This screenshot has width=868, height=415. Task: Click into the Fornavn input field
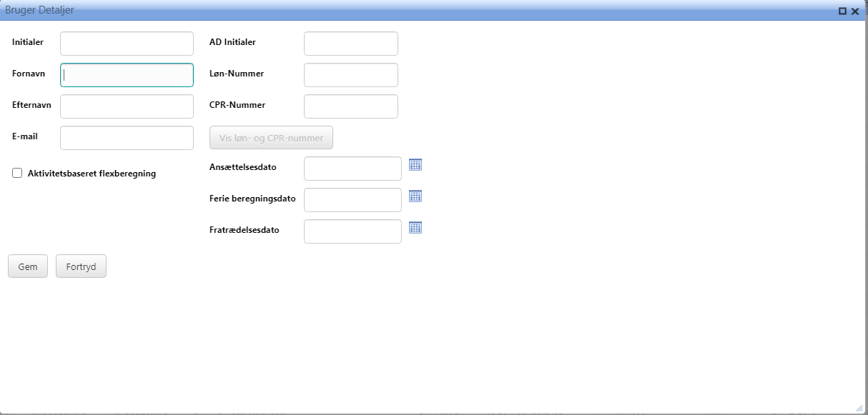pos(127,75)
